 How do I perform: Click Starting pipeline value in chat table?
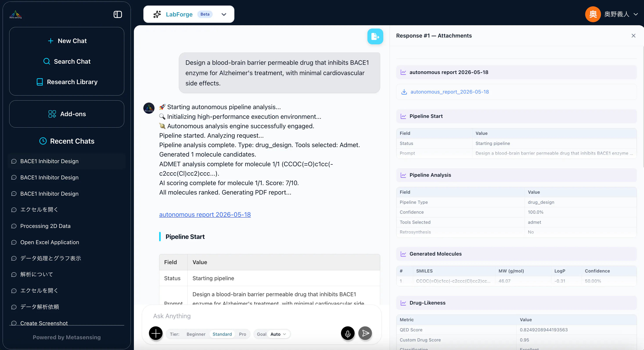click(x=213, y=278)
